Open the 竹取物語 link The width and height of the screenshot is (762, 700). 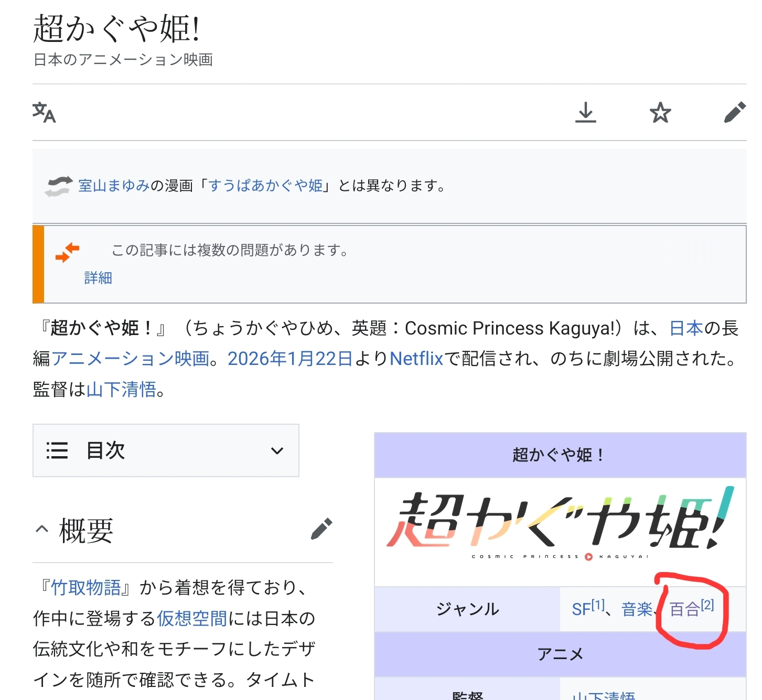click(86, 587)
